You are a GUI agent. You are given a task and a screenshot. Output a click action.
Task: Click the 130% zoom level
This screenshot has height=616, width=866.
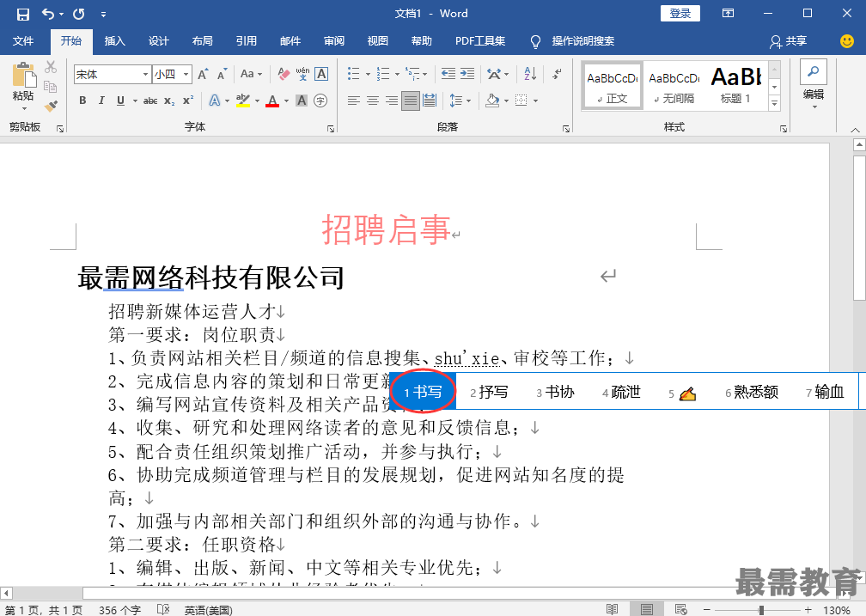(837, 610)
